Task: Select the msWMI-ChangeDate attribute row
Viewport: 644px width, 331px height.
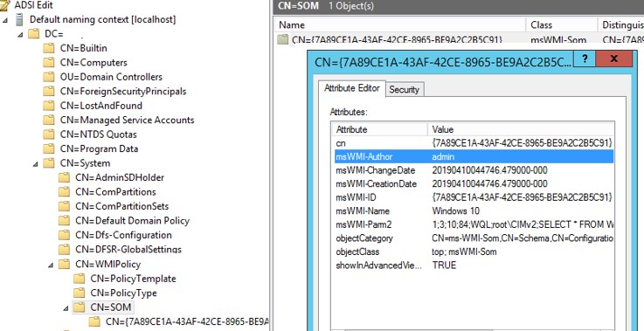Action: 474,170
